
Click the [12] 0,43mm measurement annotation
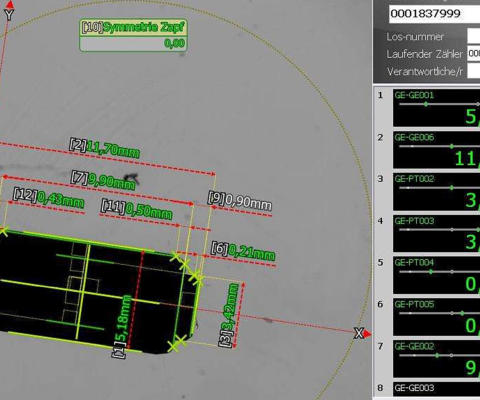tap(48, 198)
